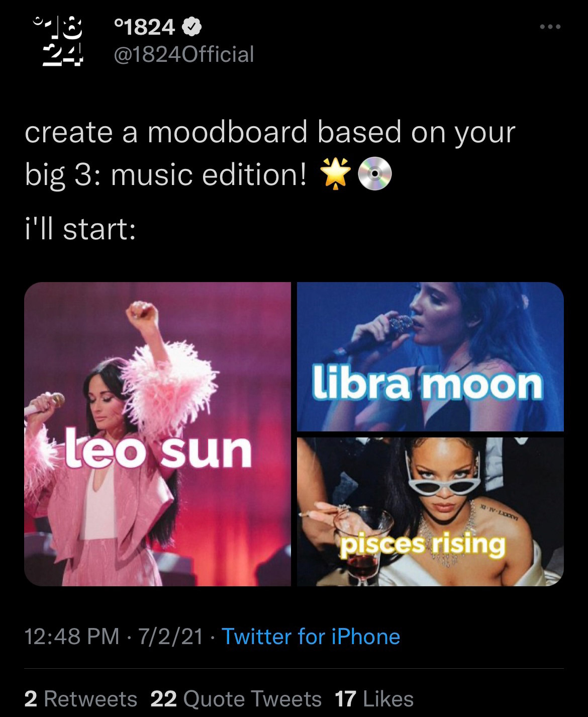Viewport: 588px width, 717px height.
Task: Click the °1824 display name
Action: pos(145,27)
